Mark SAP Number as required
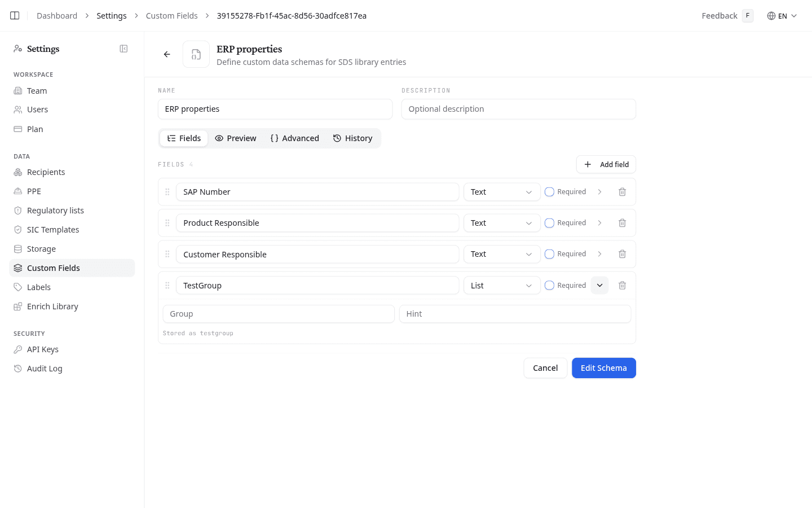 [549, 192]
